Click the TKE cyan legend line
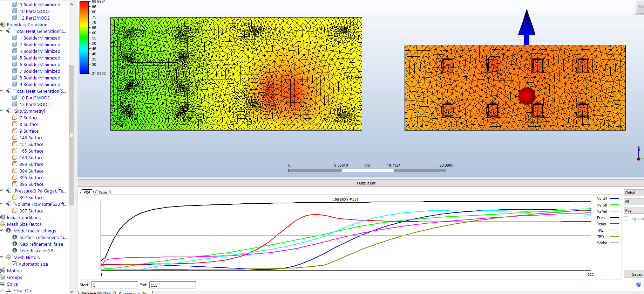 [614, 230]
